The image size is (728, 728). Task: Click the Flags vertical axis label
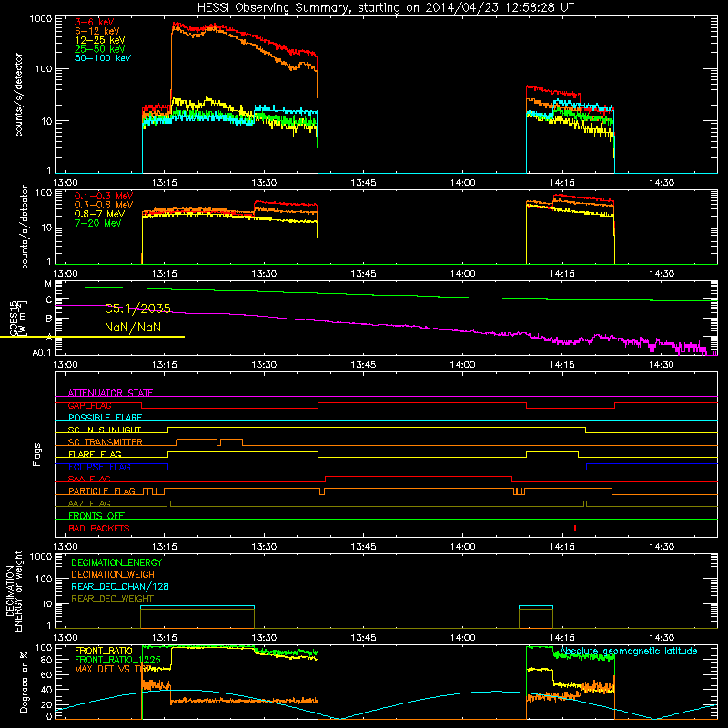tap(37, 454)
